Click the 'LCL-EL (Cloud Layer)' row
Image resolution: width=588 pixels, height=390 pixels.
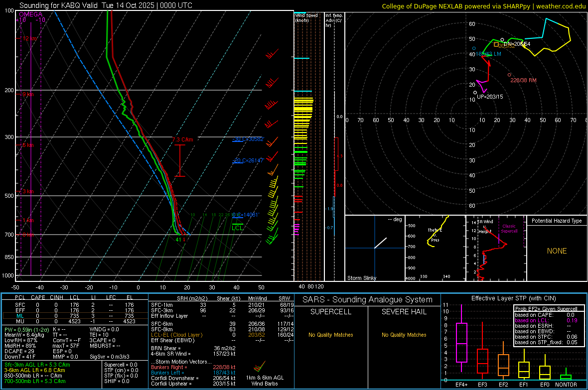pos(222,335)
